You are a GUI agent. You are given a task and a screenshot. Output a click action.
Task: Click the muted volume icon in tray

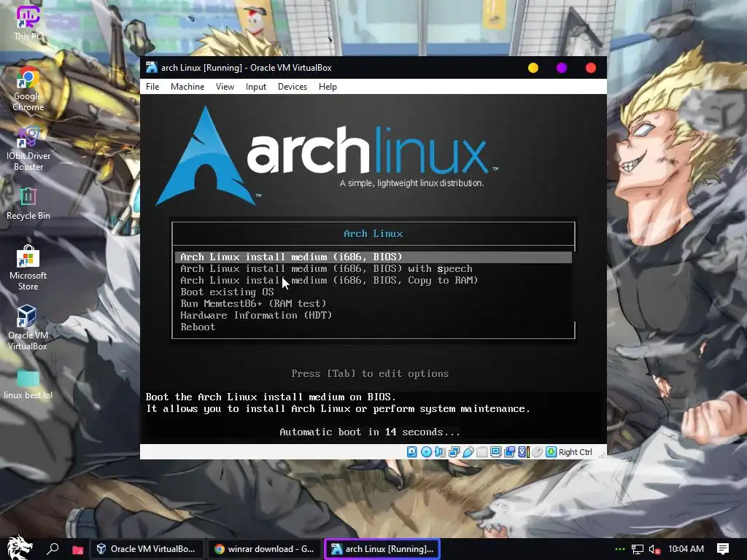point(654,549)
